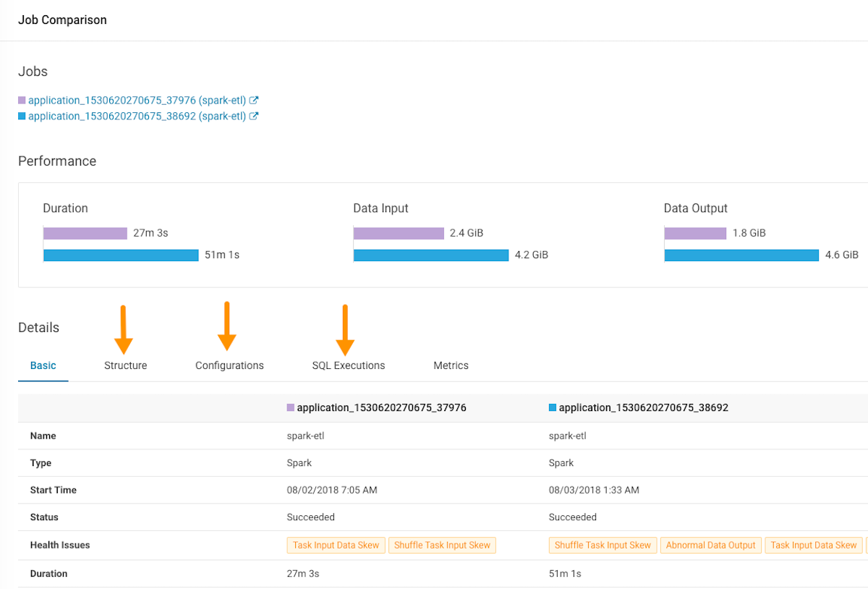Click the table header for application 38692 column

[643, 408]
